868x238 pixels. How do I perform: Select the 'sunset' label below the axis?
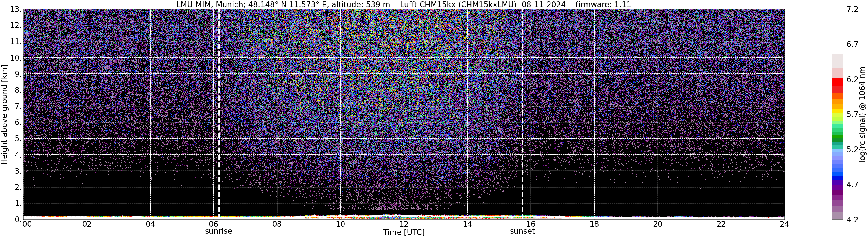pos(522,231)
